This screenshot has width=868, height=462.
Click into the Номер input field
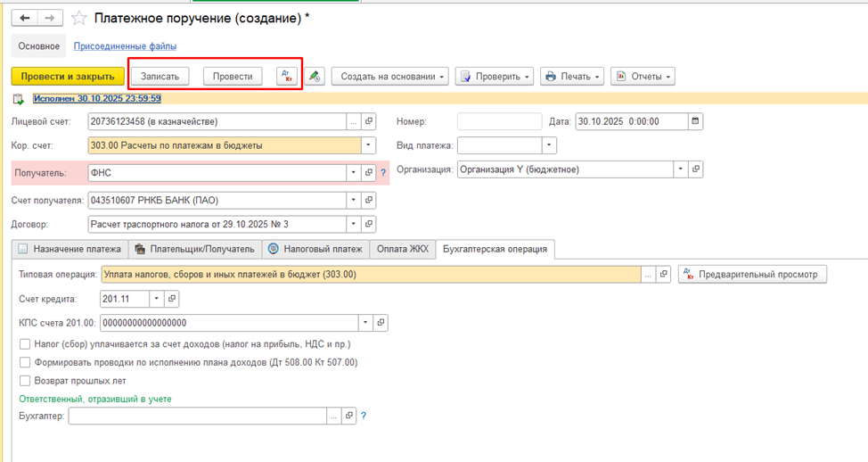[x=499, y=121]
